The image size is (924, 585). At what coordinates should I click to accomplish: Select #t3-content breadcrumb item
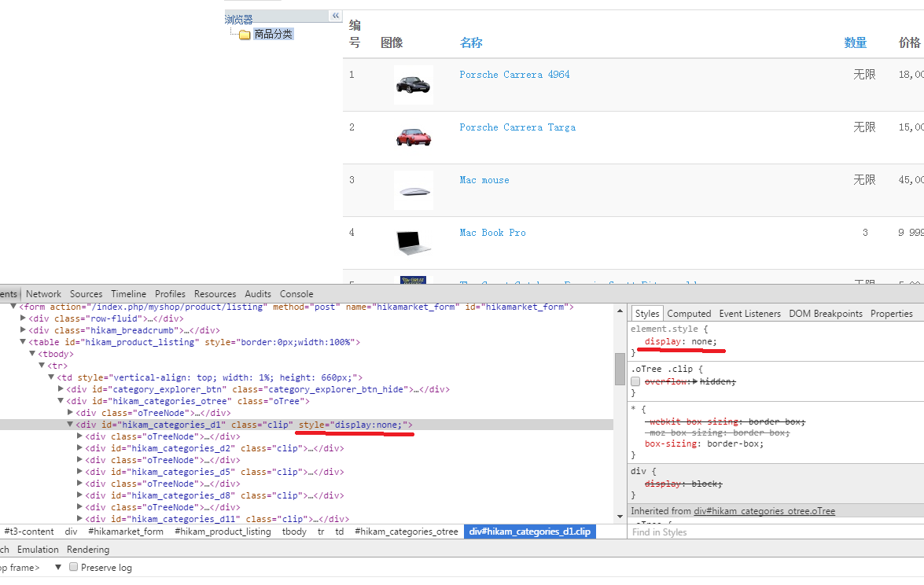(29, 532)
